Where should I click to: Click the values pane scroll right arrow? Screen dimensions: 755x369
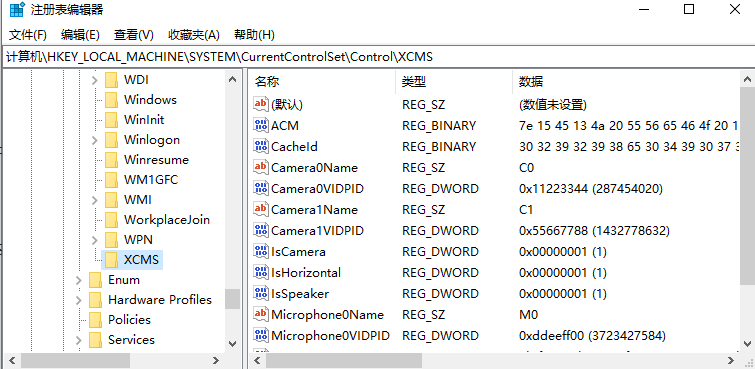tap(731, 360)
